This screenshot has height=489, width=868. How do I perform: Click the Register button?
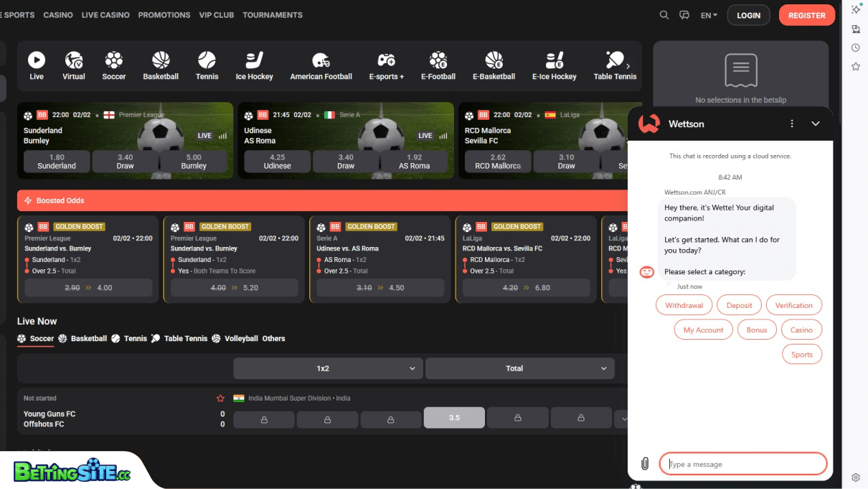coord(806,15)
